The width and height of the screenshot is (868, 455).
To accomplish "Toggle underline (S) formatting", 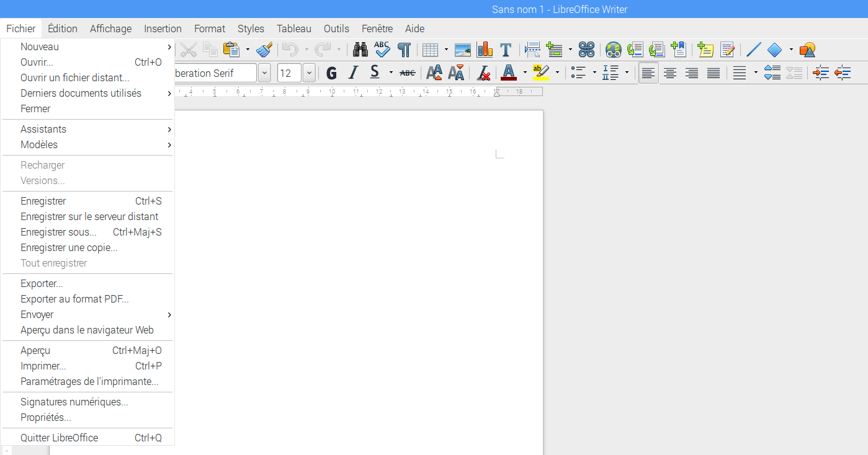I will (x=375, y=73).
